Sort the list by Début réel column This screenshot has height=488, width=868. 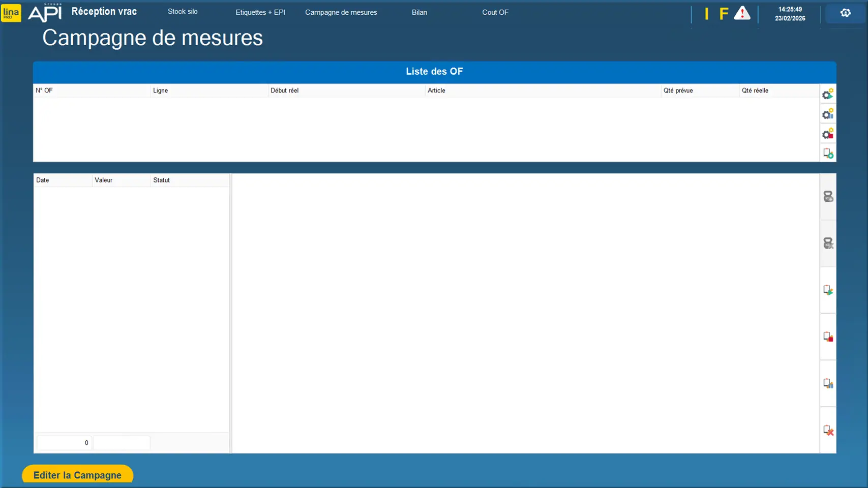tap(285, 90)
